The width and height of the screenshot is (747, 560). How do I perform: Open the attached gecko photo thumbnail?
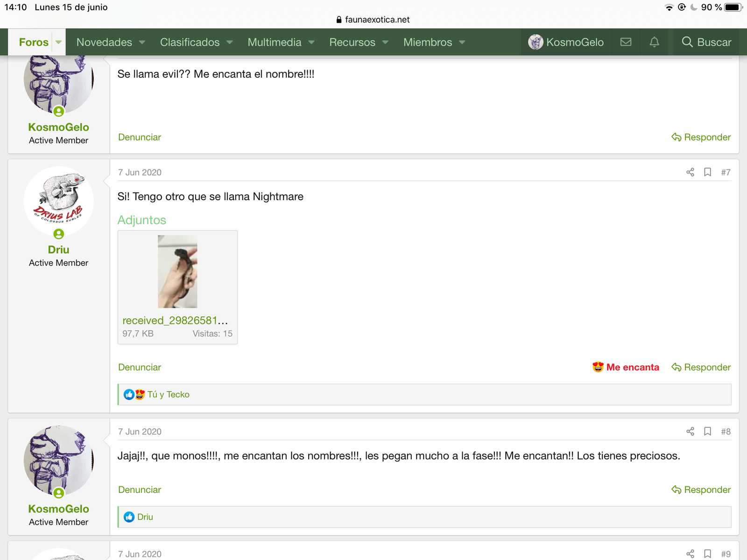(x=177, y=272)
